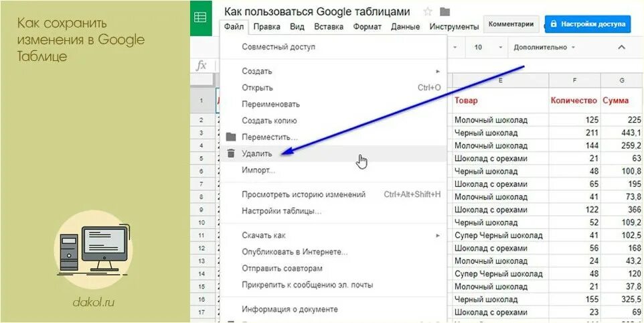
Task: Click Шоколад с орехами in row 5
Action: (500, 158)
